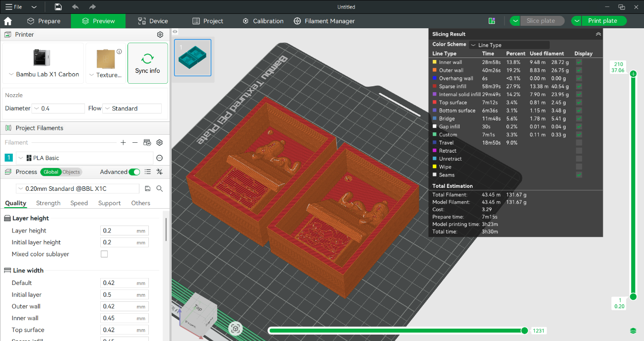Click the settings panel vertical scrollbar

[x=166, y=229]
